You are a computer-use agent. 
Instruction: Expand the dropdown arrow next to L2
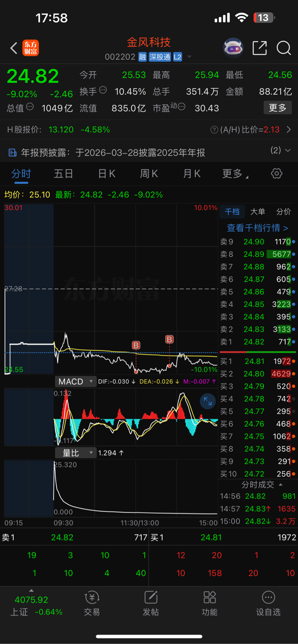coord(189,57)
